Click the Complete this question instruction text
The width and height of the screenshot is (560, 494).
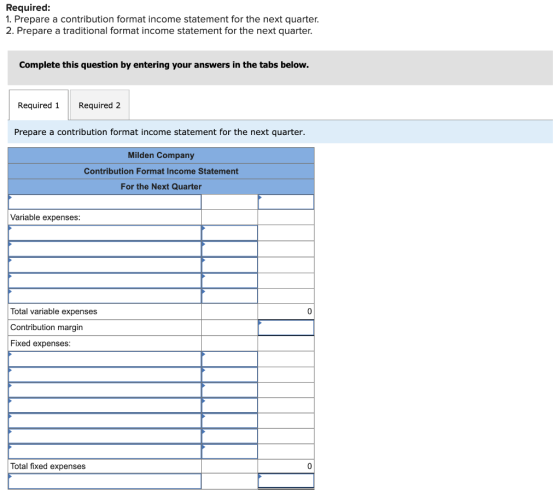(x=164, y=65)
